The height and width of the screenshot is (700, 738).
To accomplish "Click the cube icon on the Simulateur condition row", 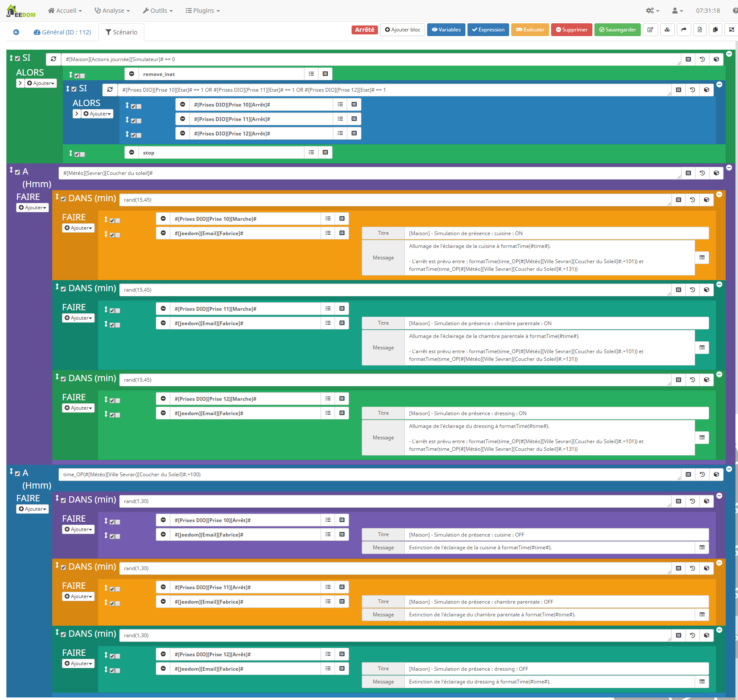I will click(716, 59).
